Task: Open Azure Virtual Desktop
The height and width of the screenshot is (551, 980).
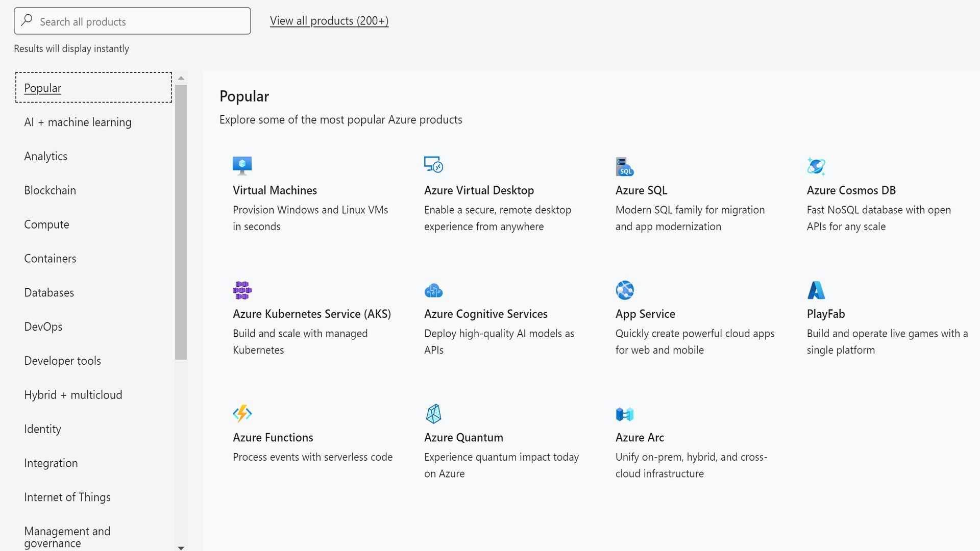Action: tap(479, 190)
